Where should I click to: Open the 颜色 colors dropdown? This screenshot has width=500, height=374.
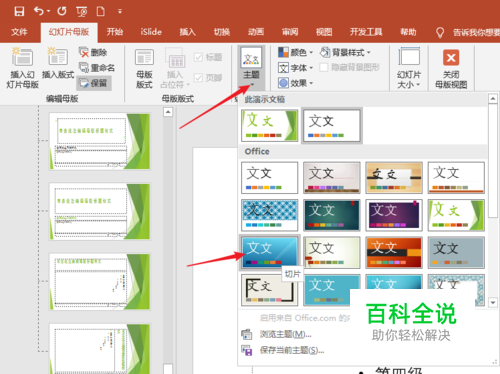[295, 52]
